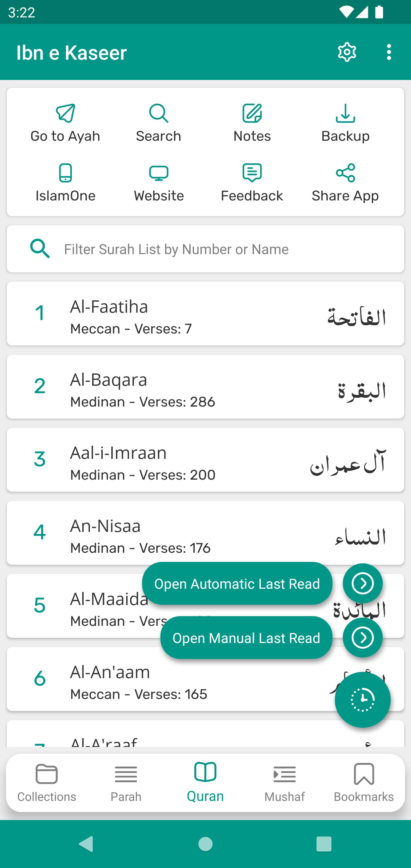Open the Bookmarks tab
Viewport: 411px width, 868px height.
364,783
